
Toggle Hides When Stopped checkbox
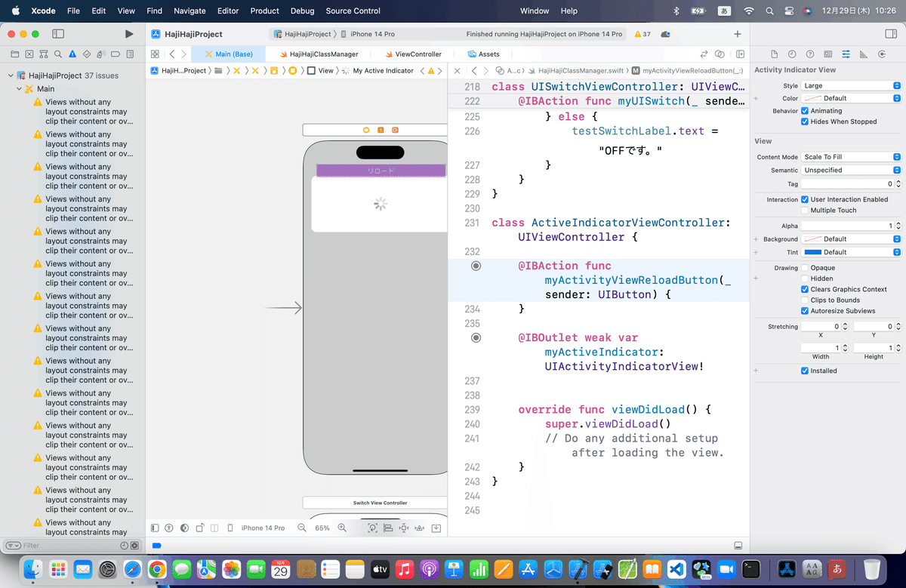click(x=805, y=122)
